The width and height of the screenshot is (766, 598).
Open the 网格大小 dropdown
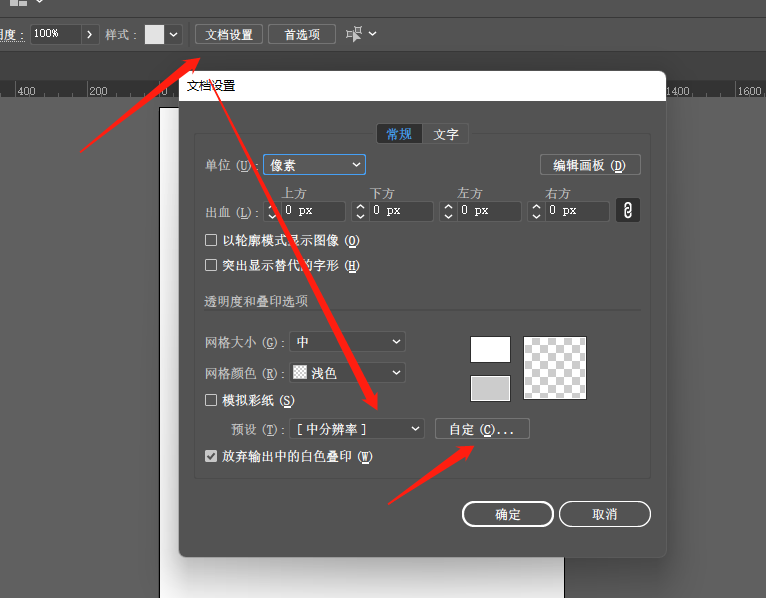point(347,342)
